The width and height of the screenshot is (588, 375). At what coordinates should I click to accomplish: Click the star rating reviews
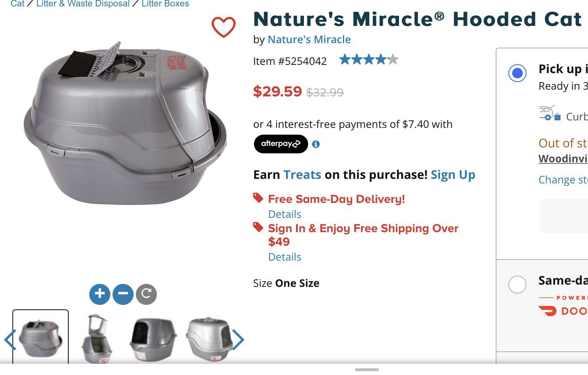[369, 60]
